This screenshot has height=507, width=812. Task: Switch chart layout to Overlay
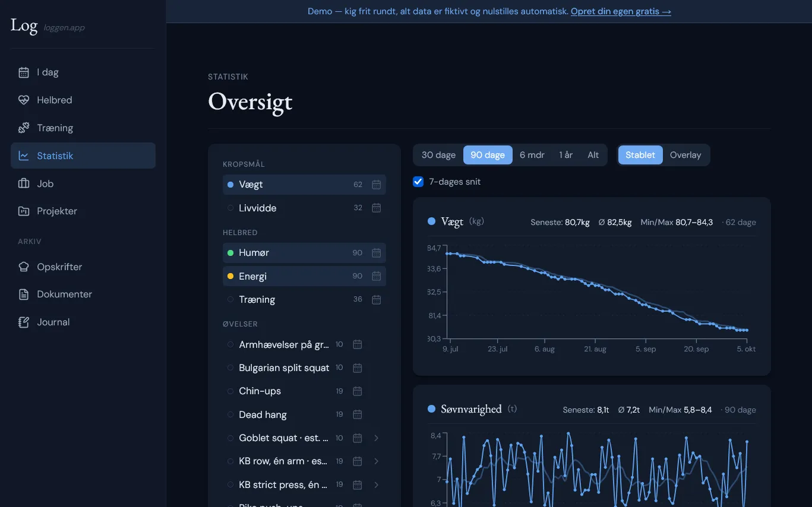(x=685, y=155)
